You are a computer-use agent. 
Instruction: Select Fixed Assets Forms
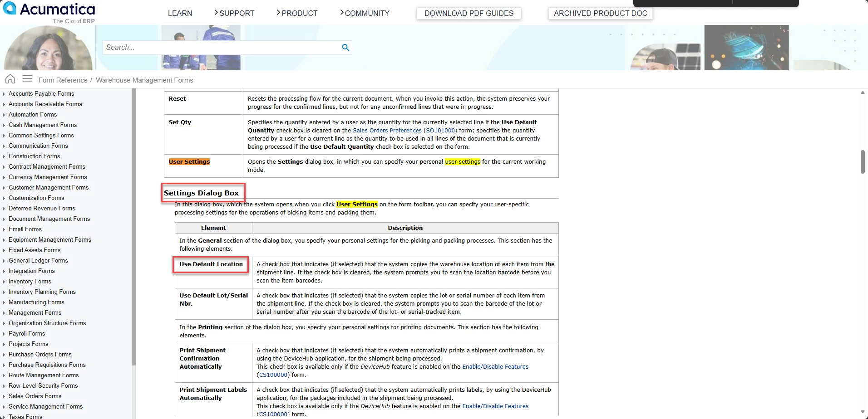(x=35, y=250)
